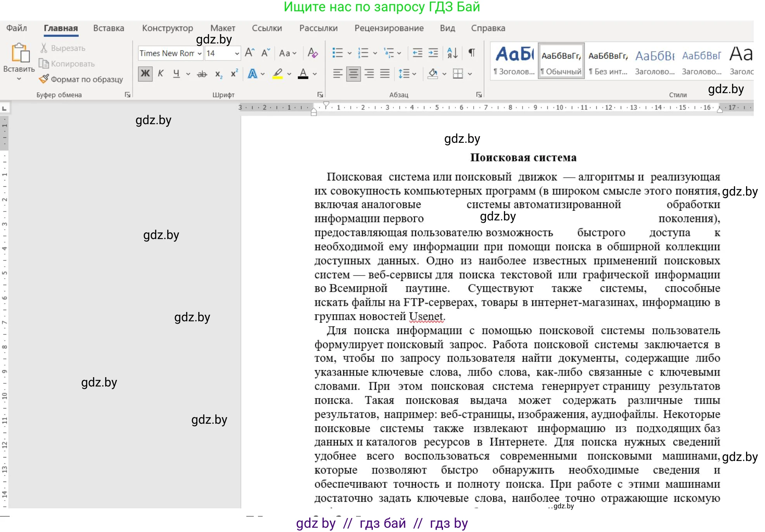Screen dimensions: 765x532
Task: Select the strikethrough icon
Action: [202, 73]
